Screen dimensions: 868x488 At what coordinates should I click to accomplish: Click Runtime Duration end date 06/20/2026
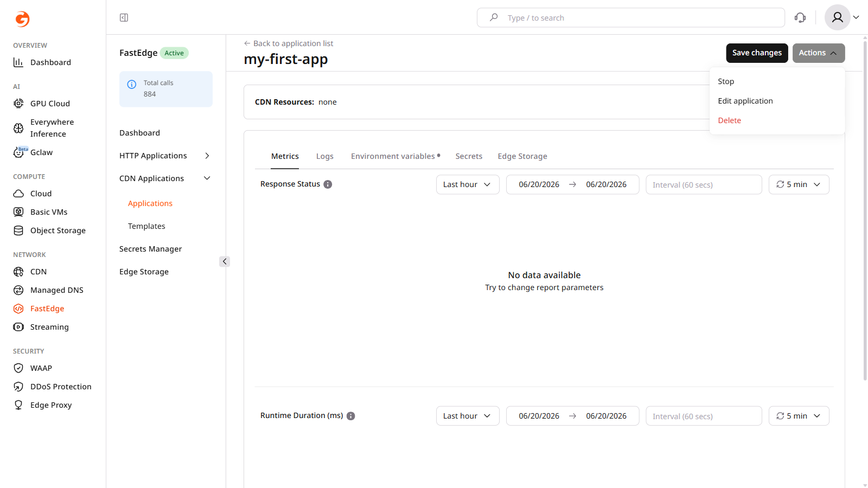606,416
